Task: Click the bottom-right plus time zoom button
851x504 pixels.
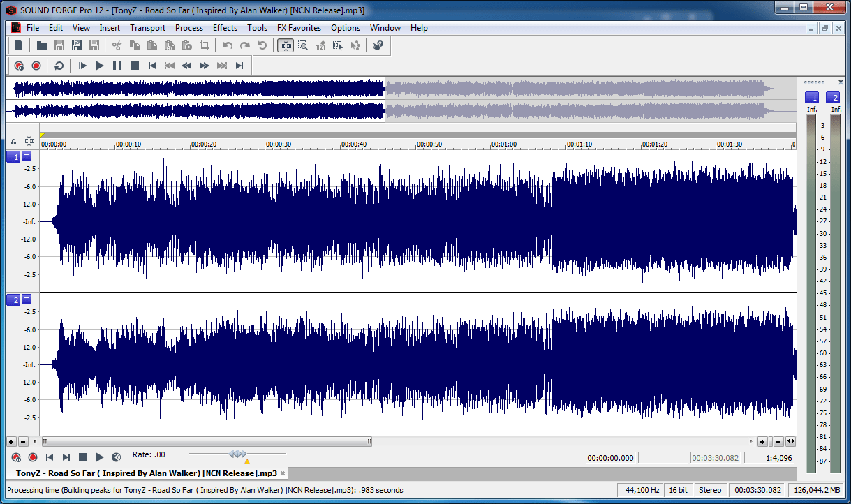Action: (x=762, y=442)
